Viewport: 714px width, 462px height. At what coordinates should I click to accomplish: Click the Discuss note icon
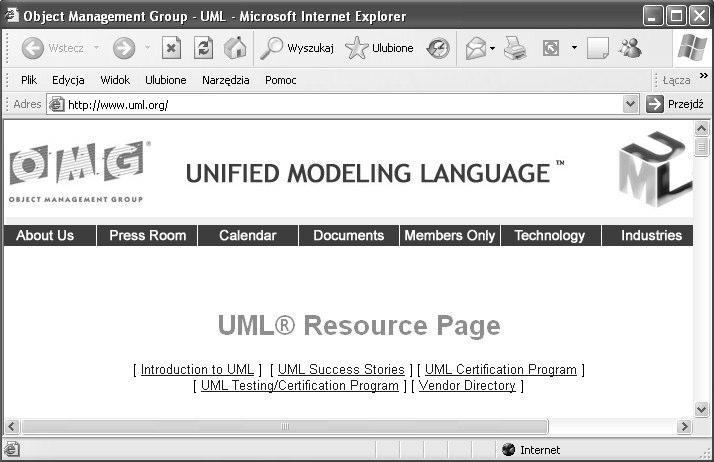click(598, 48)
